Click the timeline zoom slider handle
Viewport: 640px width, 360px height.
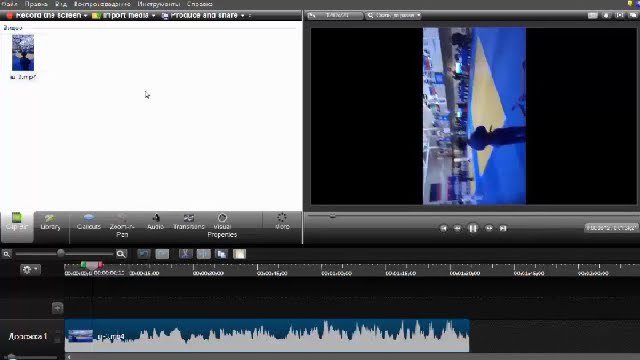(x=60, y=253)
